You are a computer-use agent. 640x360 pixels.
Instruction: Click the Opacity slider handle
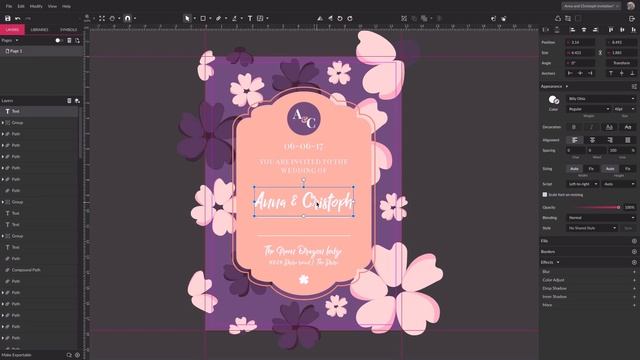tap(619, 208)
